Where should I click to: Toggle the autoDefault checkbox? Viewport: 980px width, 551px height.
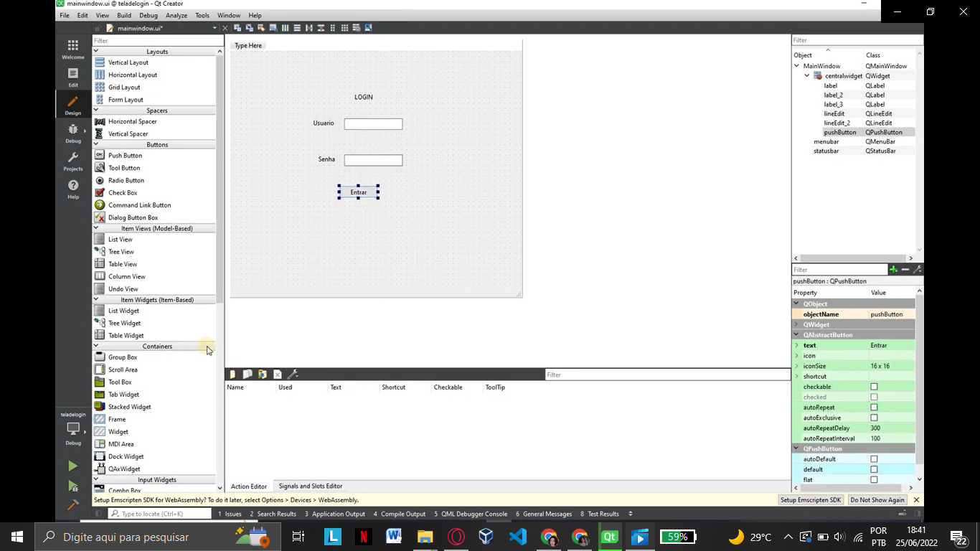coord(874,459)
